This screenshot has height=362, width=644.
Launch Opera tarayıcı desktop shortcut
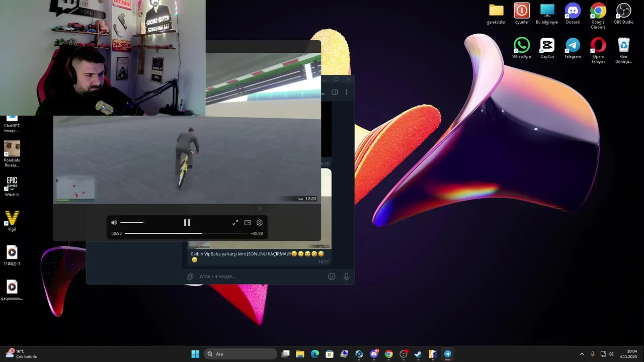[x=598, y=51]
